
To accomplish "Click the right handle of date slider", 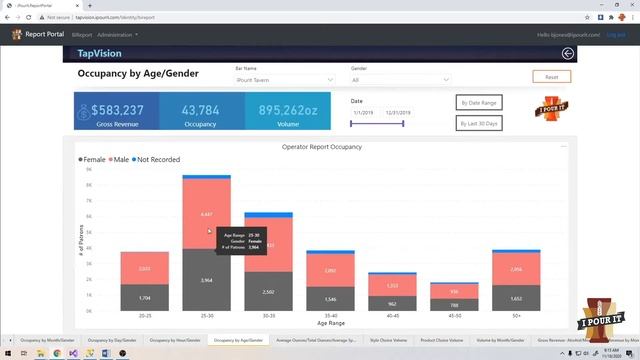I will pyautogui.click(x=403, y=123).
